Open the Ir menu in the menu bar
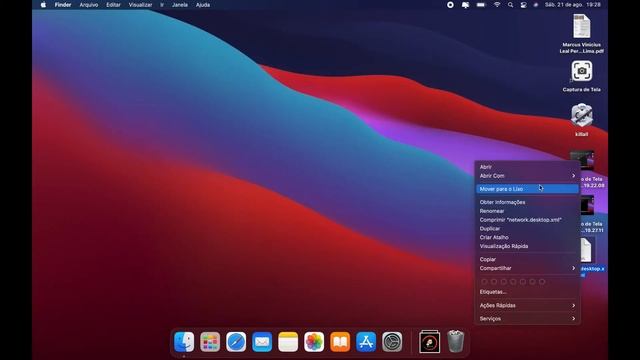The image size is (640, 360). coord(162,5)
